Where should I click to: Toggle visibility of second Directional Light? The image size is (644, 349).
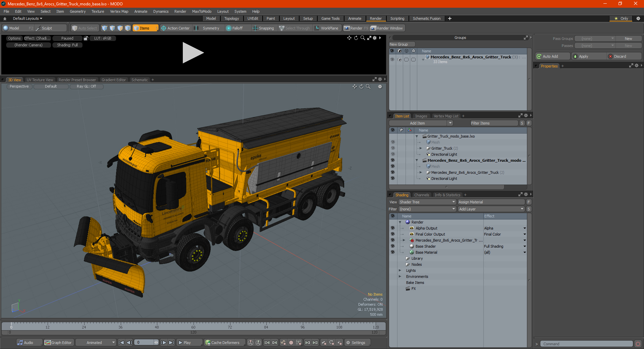[392, 179]
